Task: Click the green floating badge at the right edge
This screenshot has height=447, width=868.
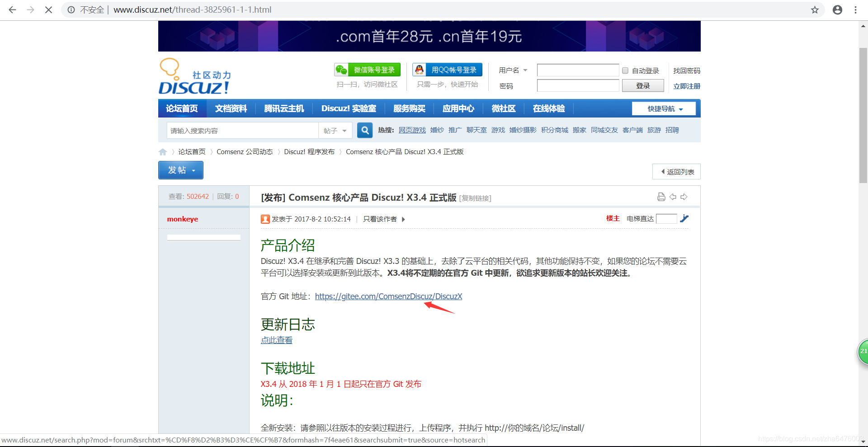Action: click(x=863, y=351)
